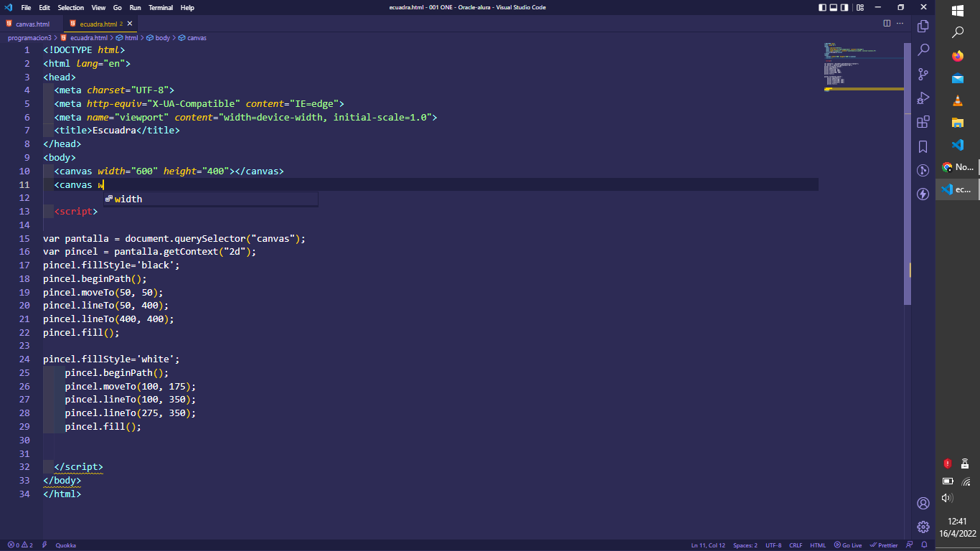Viewport: 980px width, 551px height.
Task: Click the lightning icon left of Quokka
Action: (44, 545)
